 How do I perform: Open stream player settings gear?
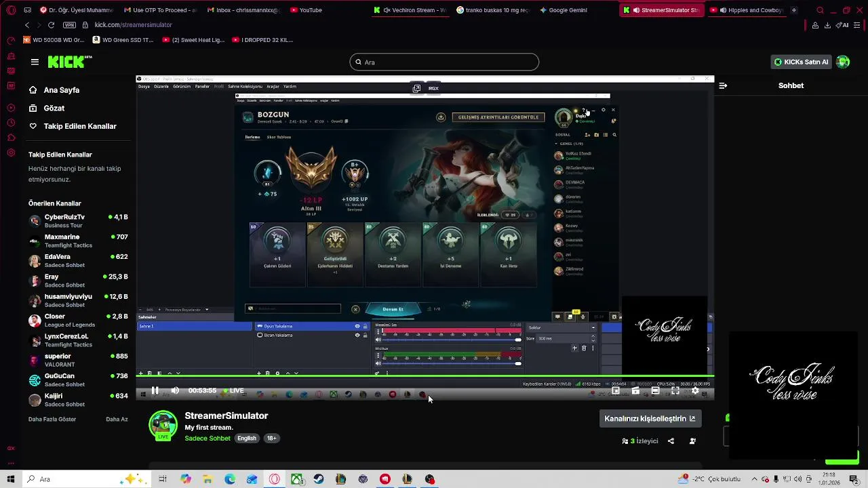(x=695, y=391)
